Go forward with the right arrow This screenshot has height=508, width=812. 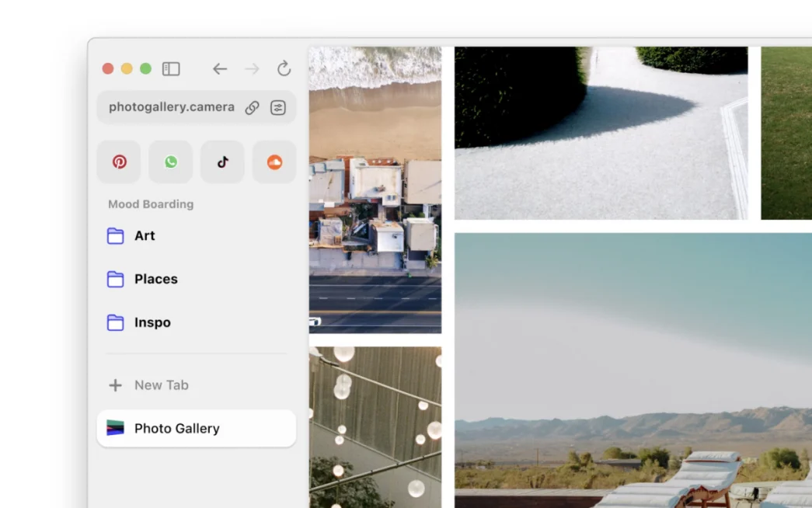point(253,69)
